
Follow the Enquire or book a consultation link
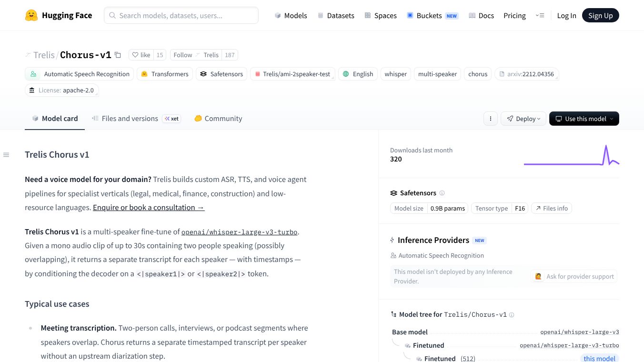149,208
